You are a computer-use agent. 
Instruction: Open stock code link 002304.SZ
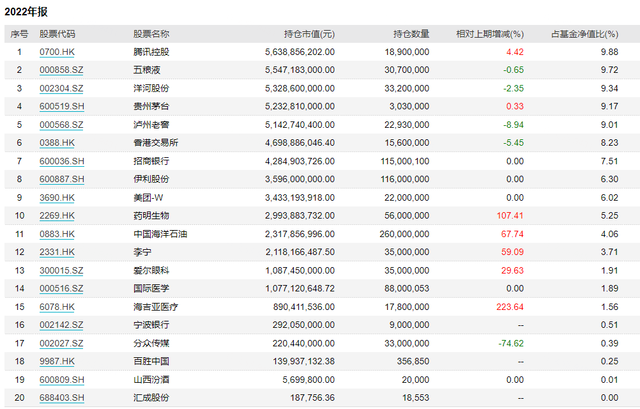click(61, 88)
